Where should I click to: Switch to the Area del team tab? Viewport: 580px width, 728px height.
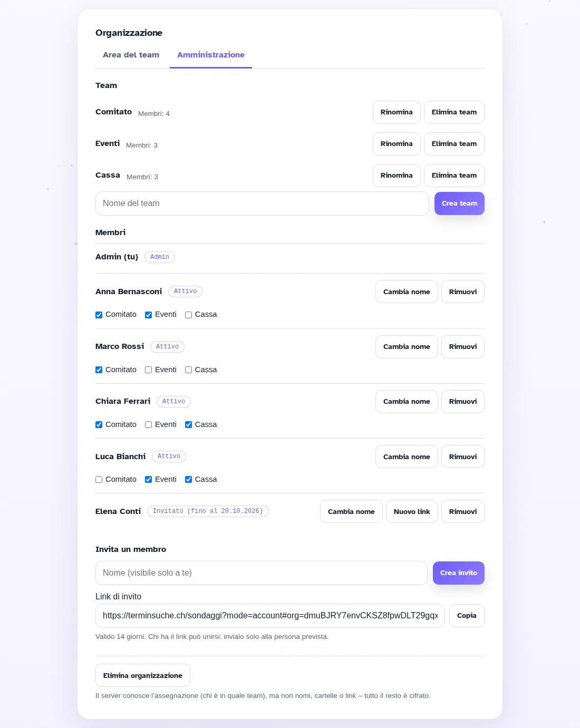pos(131,55)
